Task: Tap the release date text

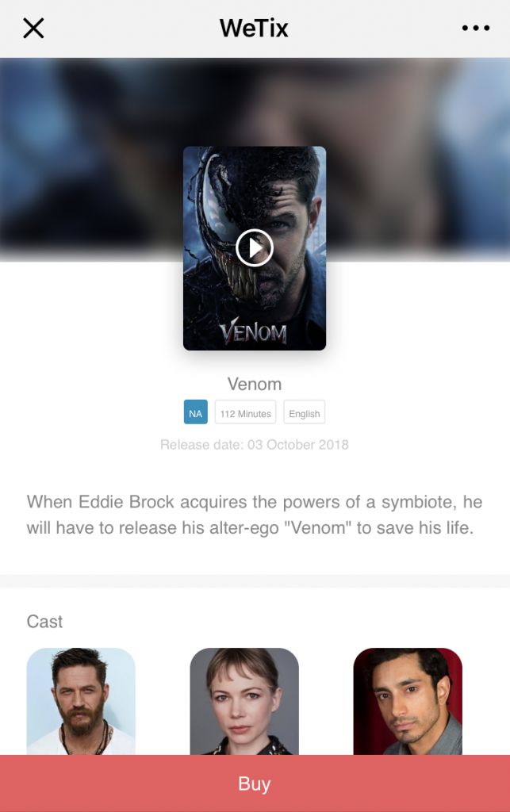Action: (x=255, y=445)
